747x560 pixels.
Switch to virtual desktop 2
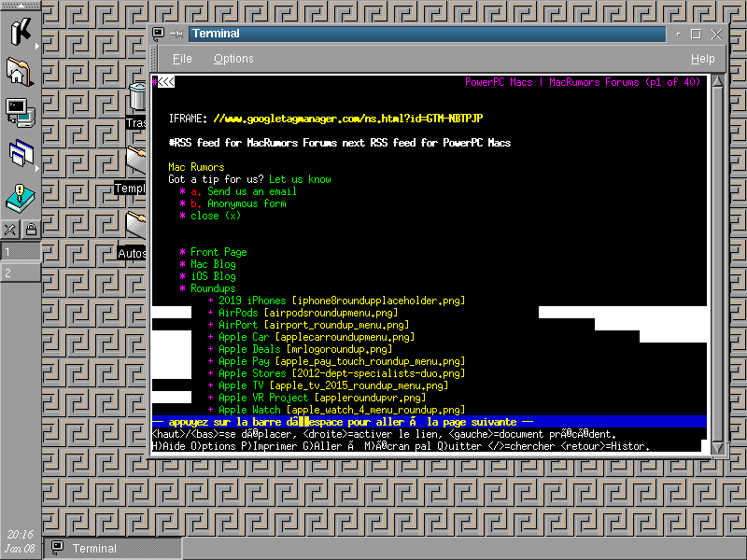(x=20, y=273)
